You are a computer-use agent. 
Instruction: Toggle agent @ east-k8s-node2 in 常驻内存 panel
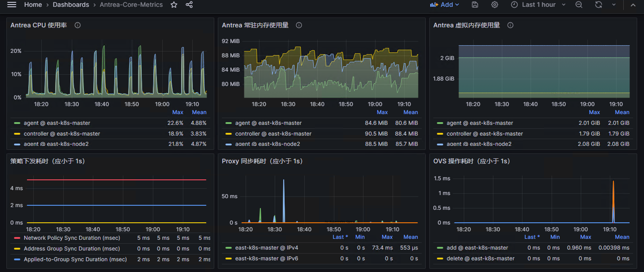point(268,144)
